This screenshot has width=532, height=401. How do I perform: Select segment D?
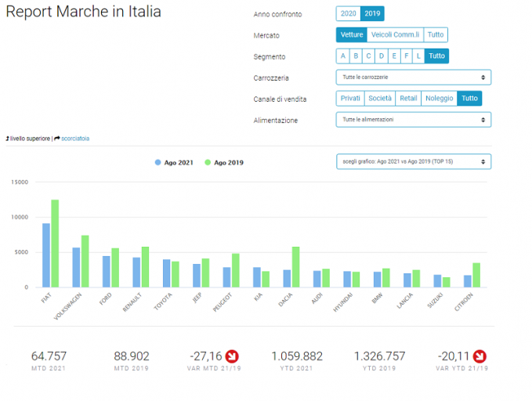click(382, 56)
